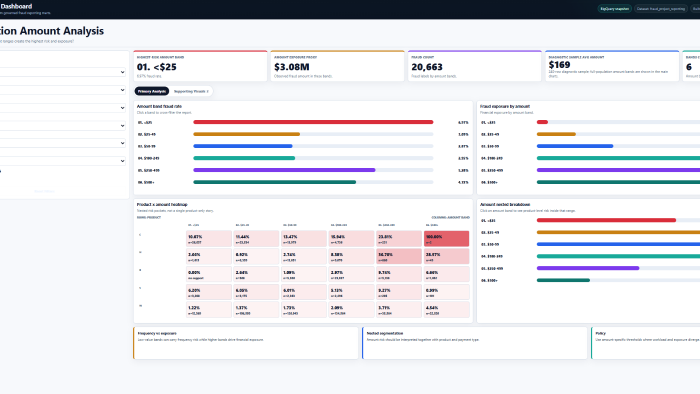Click the BigQuery snapshot pill in header
This screenshot has width=700, height=394.
click(x=614, y=8)
